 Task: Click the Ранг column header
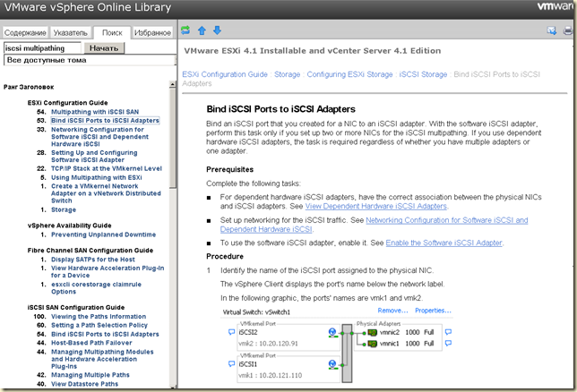click(x=10, y=87)
